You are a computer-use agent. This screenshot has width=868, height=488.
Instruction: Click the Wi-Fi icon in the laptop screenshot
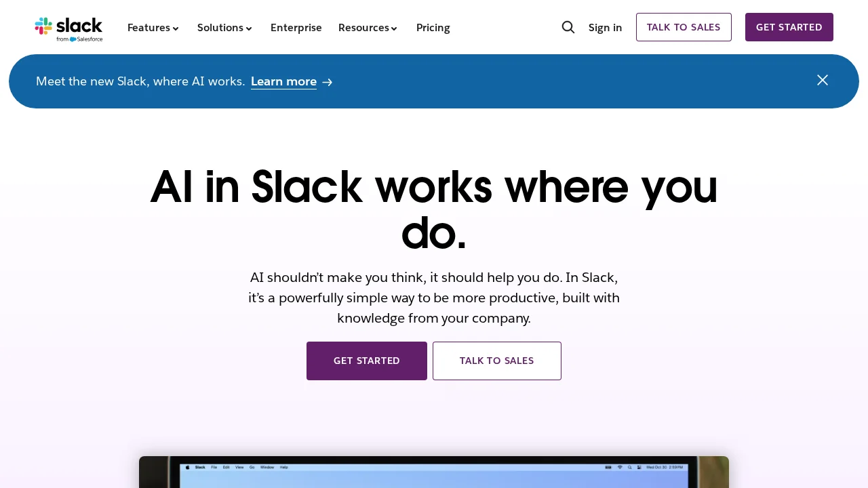[x=620, y=467]
